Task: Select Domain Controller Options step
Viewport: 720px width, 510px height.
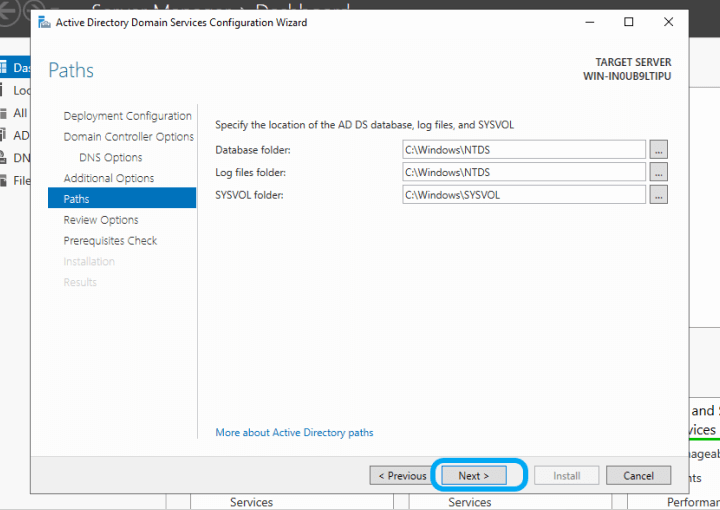Action: [x=129, y=137]
